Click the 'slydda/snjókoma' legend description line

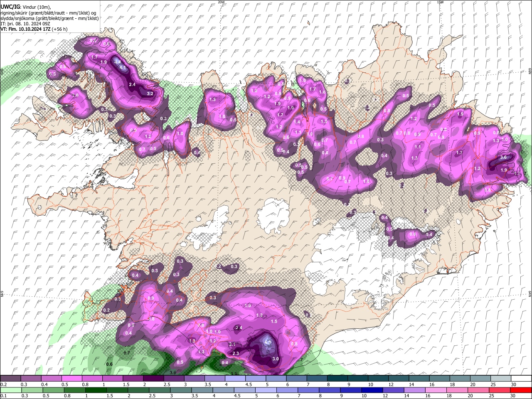pyautogui.click(x=49, y=18)
